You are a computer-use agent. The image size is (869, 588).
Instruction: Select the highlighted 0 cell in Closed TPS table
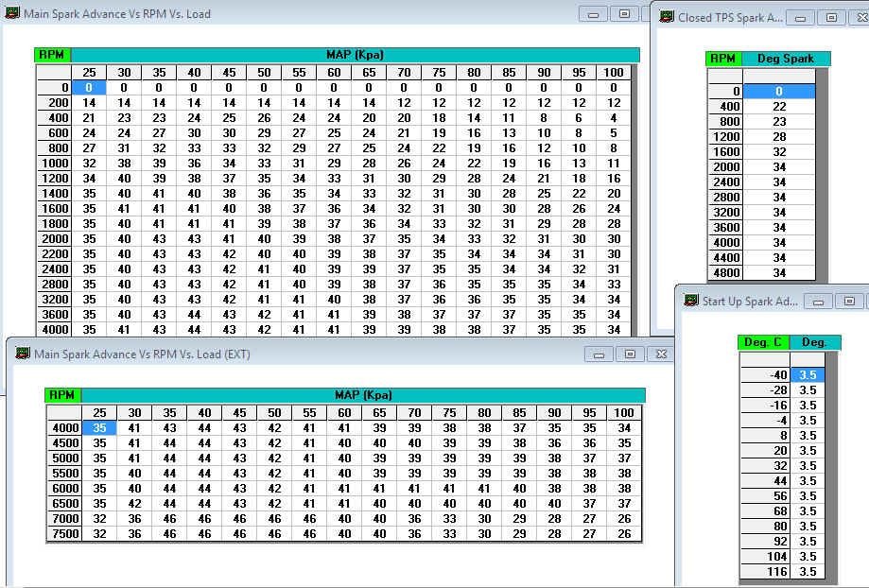(778, 92)
